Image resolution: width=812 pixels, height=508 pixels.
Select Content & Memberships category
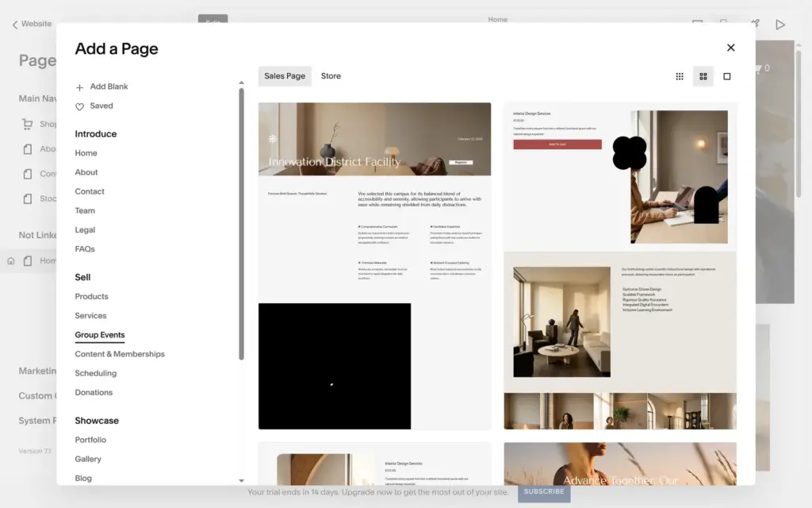coord(120,354)
